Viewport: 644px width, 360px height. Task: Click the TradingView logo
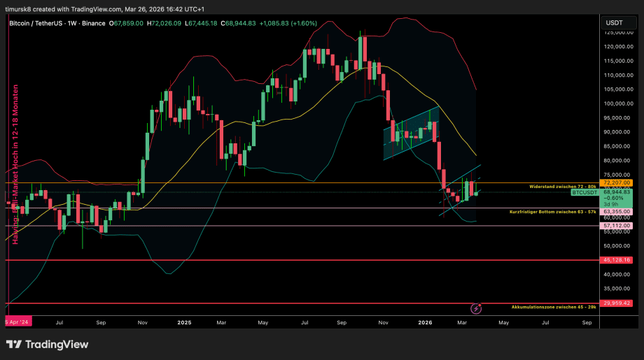[x=48, y=344]
